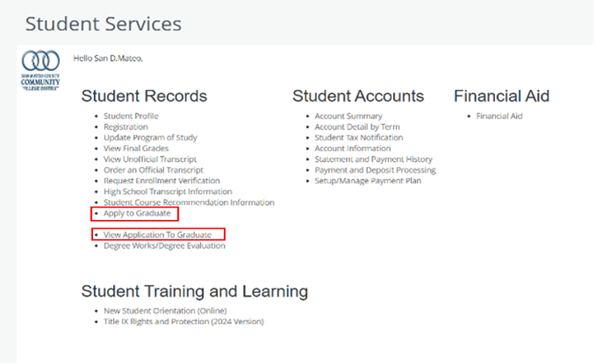Open Title IX Rights and Protection

[183, 321]
